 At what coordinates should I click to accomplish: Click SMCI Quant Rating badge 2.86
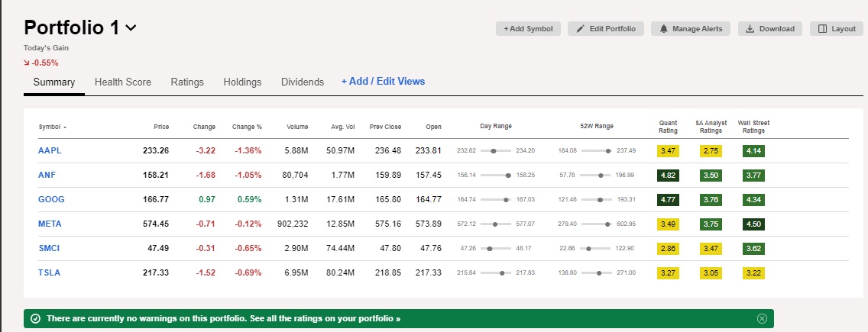pos(668,249)
